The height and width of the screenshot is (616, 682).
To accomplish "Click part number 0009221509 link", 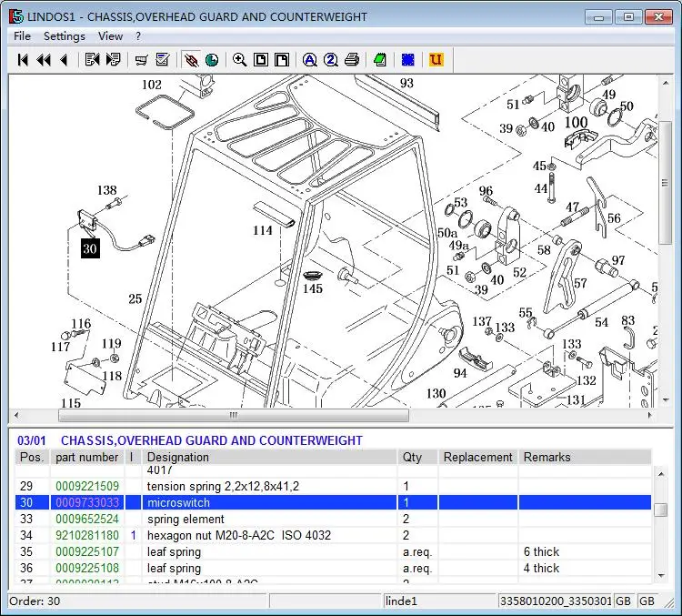I will click(x=86, y=487).
